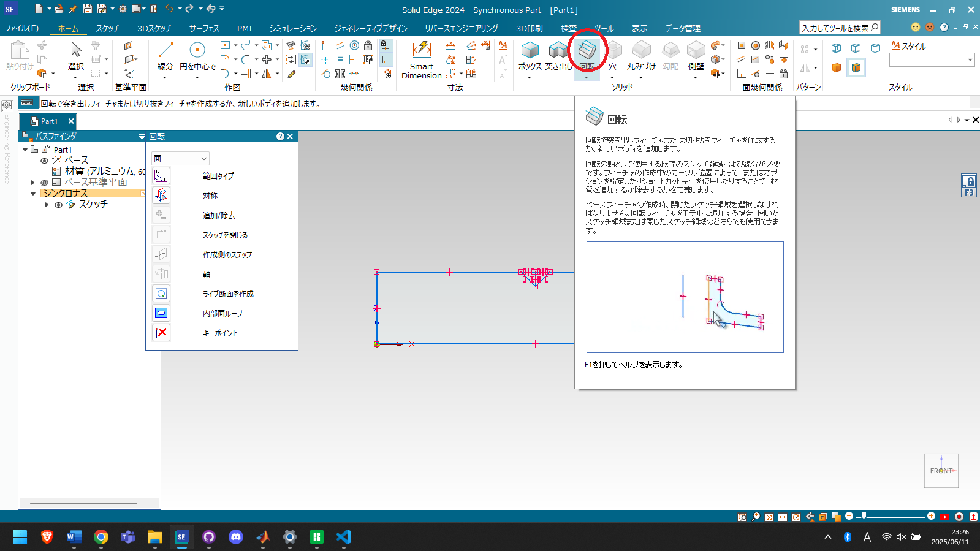Click the キーポイント red X icon

(161, 333)
